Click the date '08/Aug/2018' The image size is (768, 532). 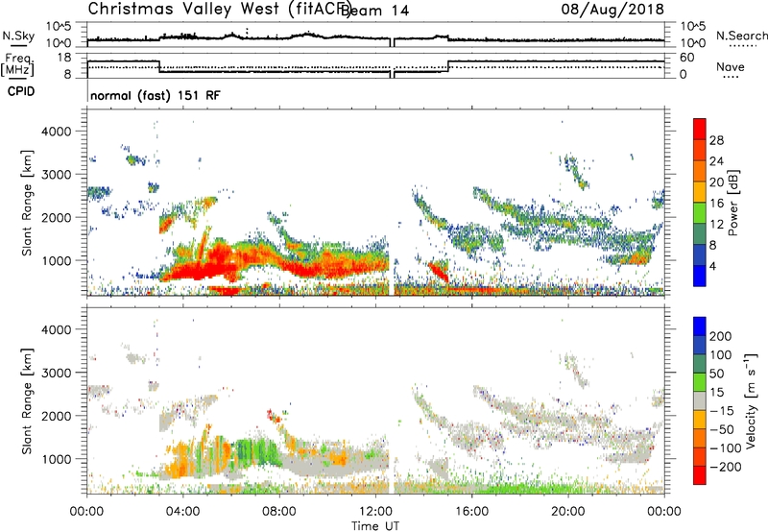[612, 9]
